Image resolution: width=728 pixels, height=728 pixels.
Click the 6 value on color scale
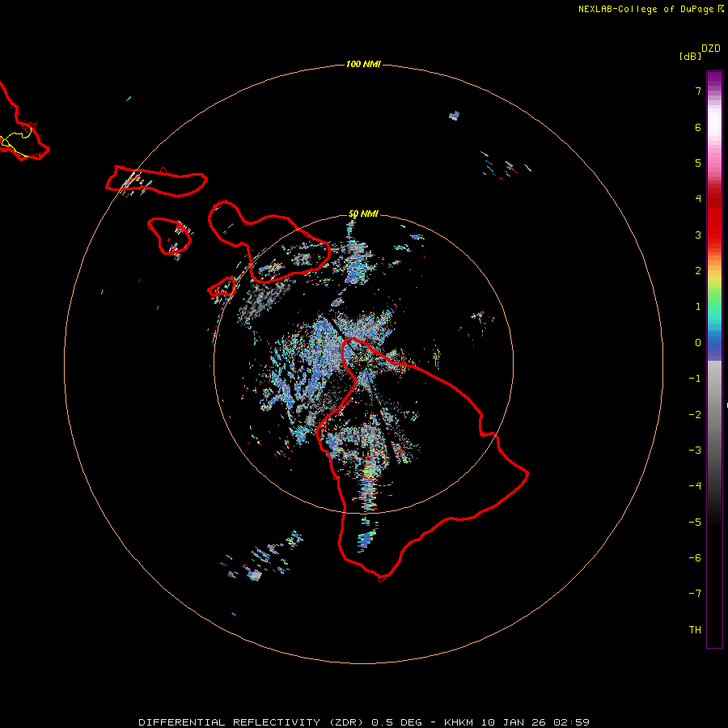[x=698, y=127]
